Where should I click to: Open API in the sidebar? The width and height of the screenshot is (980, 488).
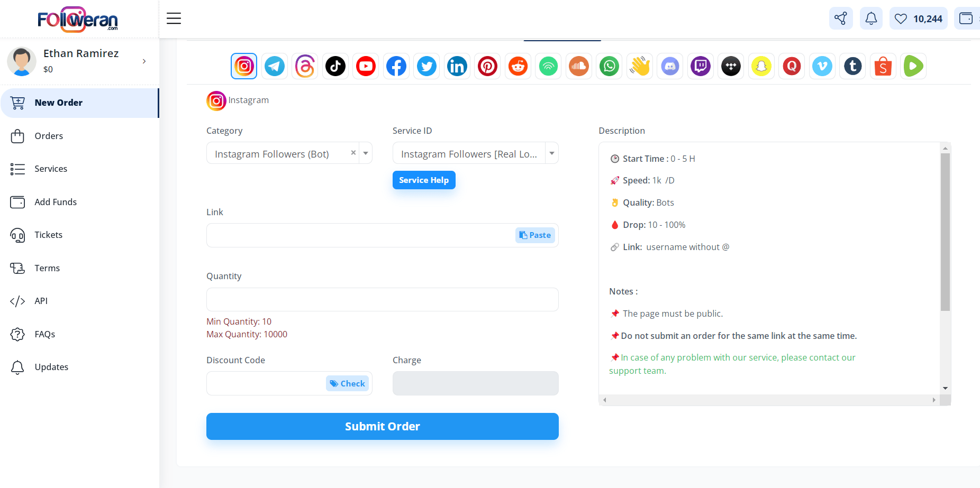tap(79, 301)
